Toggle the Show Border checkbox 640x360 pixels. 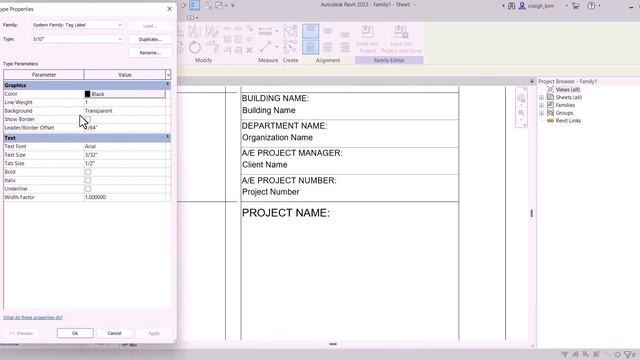coord(88,119)
